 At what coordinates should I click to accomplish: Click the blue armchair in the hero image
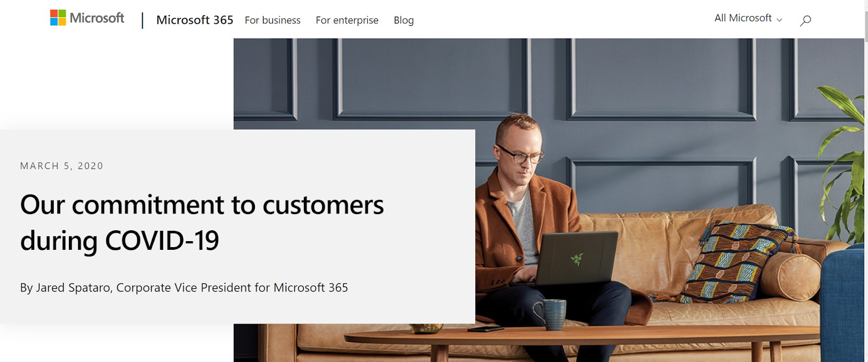[x=845, y=303]
